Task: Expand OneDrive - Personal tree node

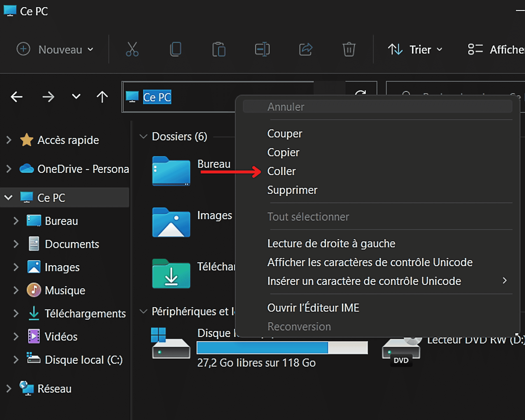Action: (9, 169)
